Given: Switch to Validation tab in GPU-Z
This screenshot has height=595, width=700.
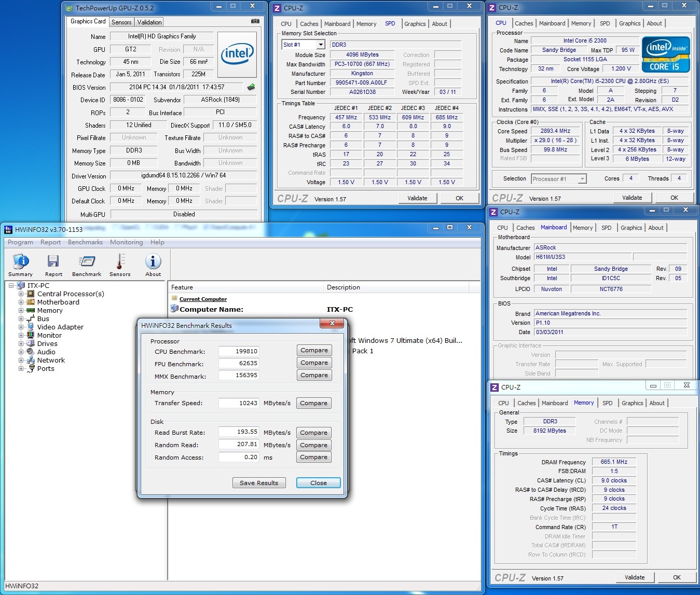Looking at the screenshot, I should pyautogui.click(x=149, y=22).
